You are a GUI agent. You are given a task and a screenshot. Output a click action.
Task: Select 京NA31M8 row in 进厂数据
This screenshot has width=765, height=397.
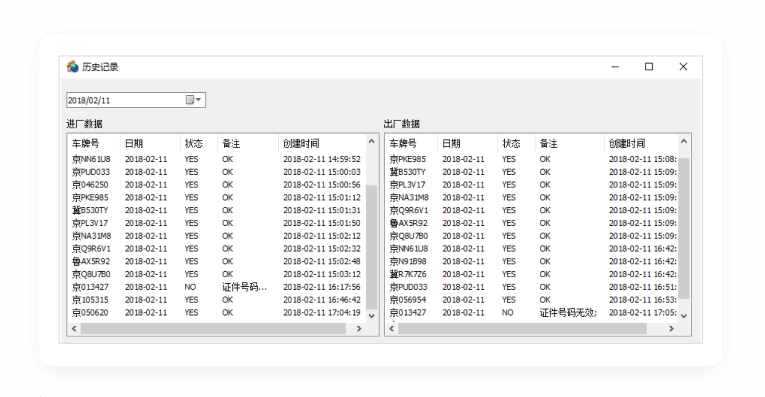(217, 236)
